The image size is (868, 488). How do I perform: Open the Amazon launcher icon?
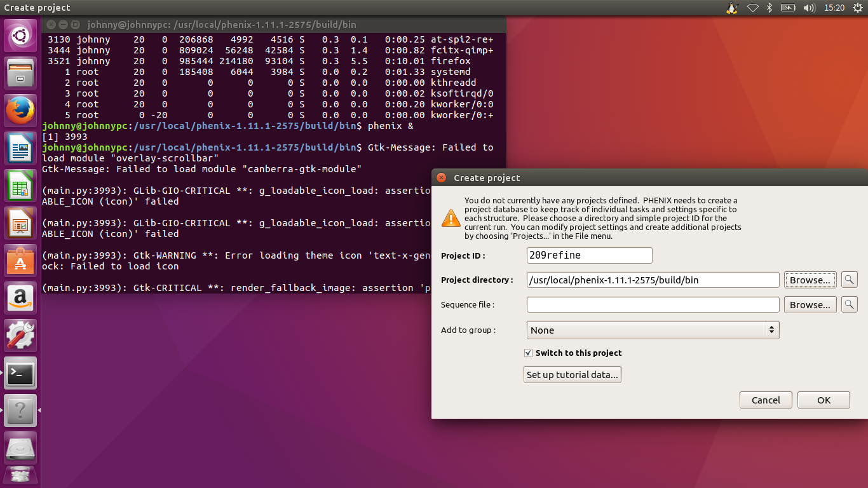20,299
